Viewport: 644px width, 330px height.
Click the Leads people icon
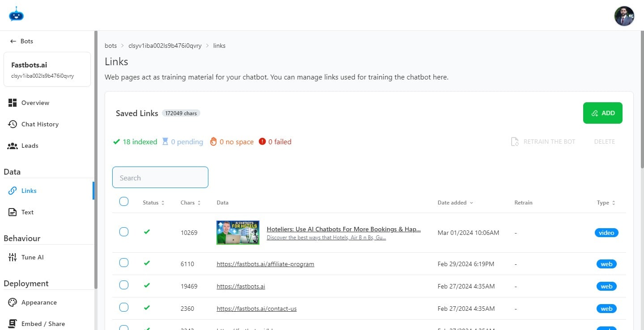[x=13, y=146]
